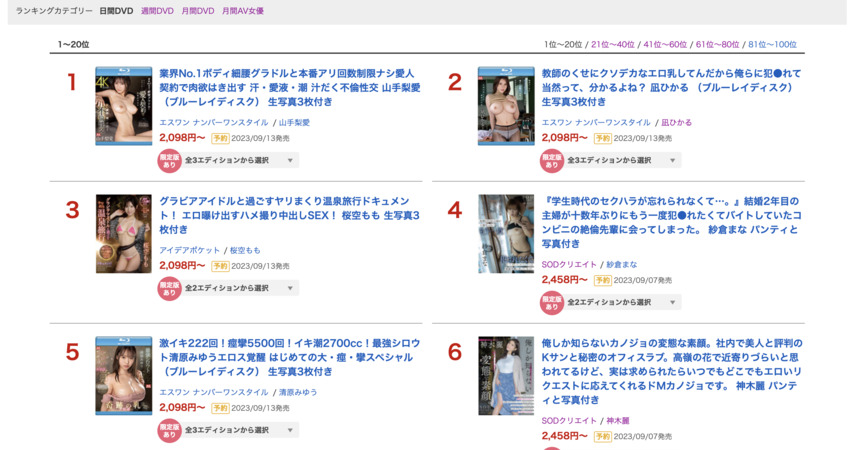This screenshot has height=450, width=850.
Task: Click the cover thumbnail of rank 2
Action: tap(506, 107)
